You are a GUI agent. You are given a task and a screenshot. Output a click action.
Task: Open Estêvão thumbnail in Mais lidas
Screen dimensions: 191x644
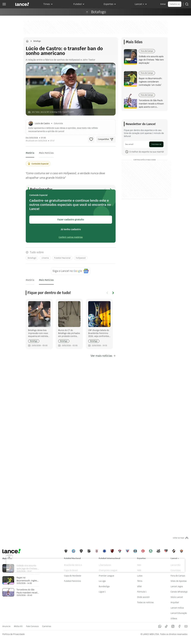(130, 57)
